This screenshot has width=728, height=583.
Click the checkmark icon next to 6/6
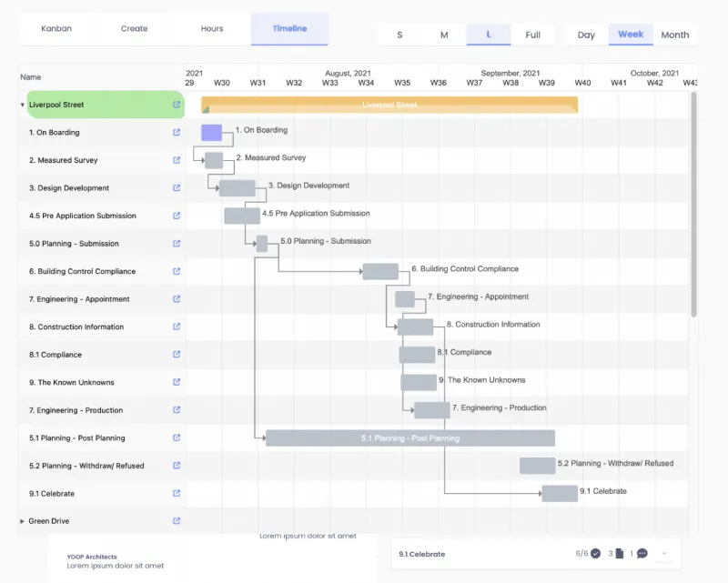click(596, 553)
